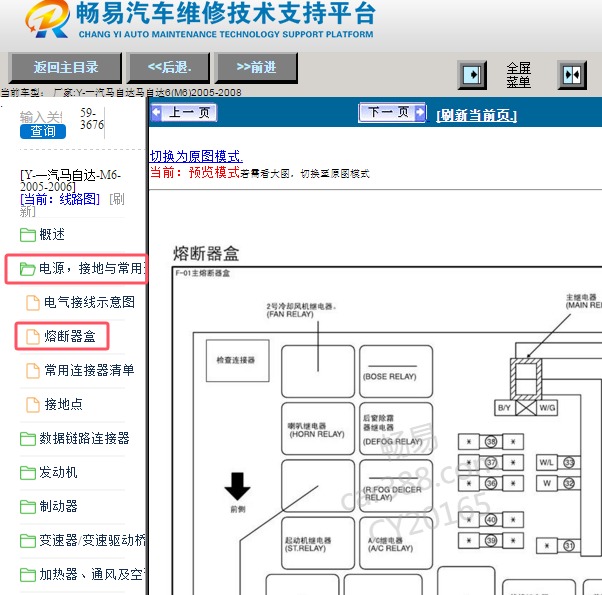This screenshot has height=595, width=602.
Task: Open 电气接线示意图 document
Action: point(89,302)
